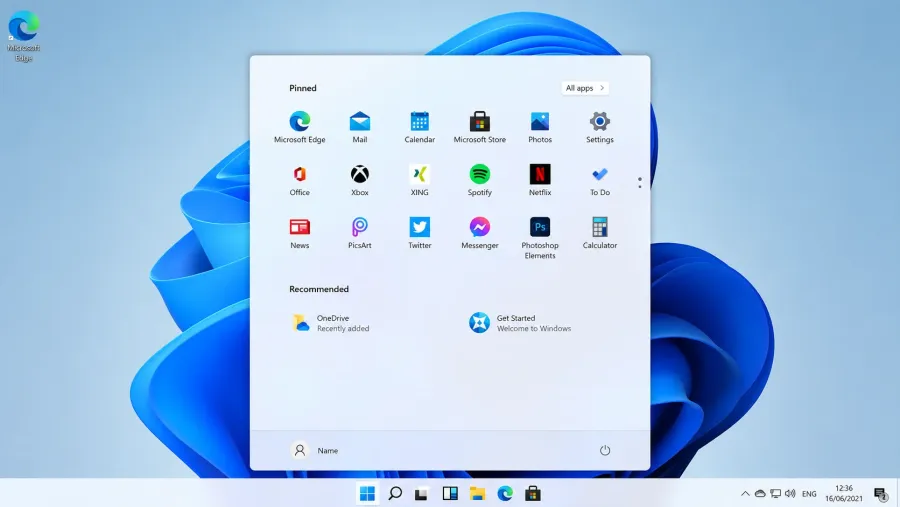Image resolution: width=900 pixels, height=507 pixels.
Task: Open the volume control in the tray
Action: point(790,493)
